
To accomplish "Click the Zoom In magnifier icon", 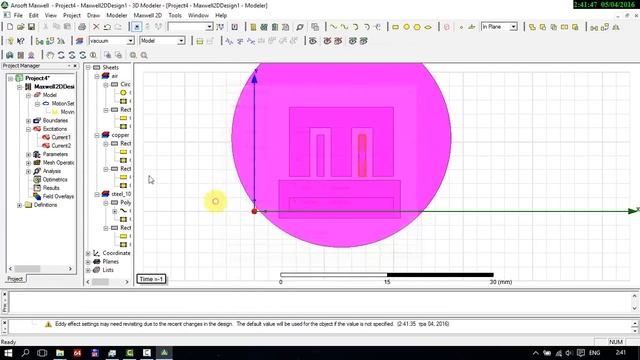I will (133, 55).
